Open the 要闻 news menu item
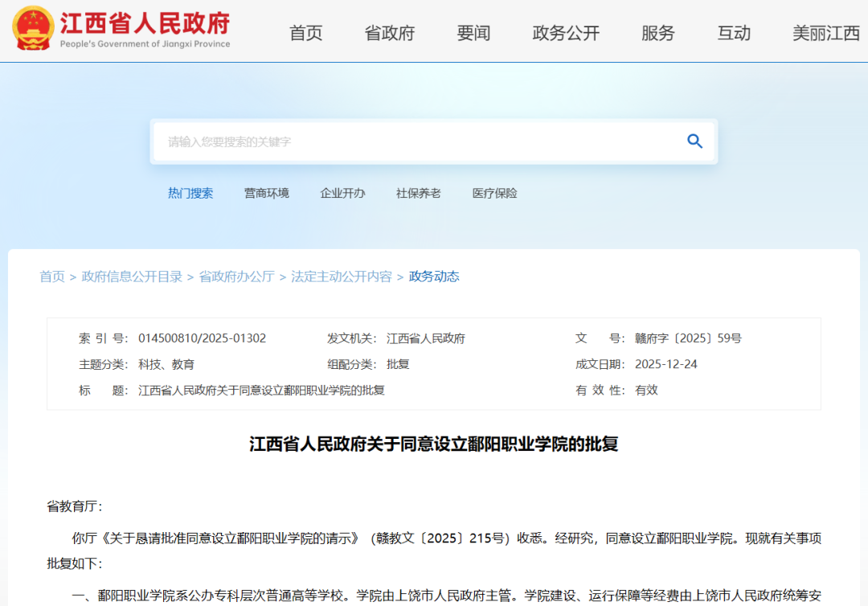 [x=473, y=34]
